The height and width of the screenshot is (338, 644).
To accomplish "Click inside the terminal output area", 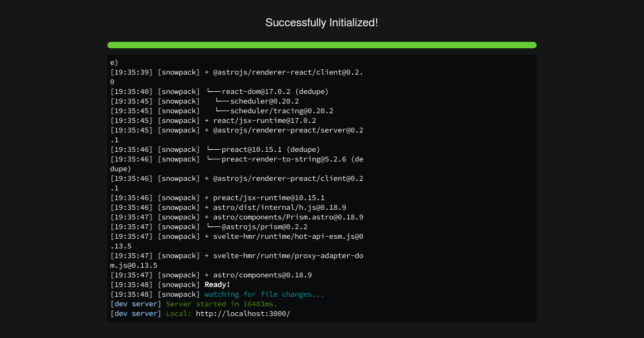I will (322, 188).
